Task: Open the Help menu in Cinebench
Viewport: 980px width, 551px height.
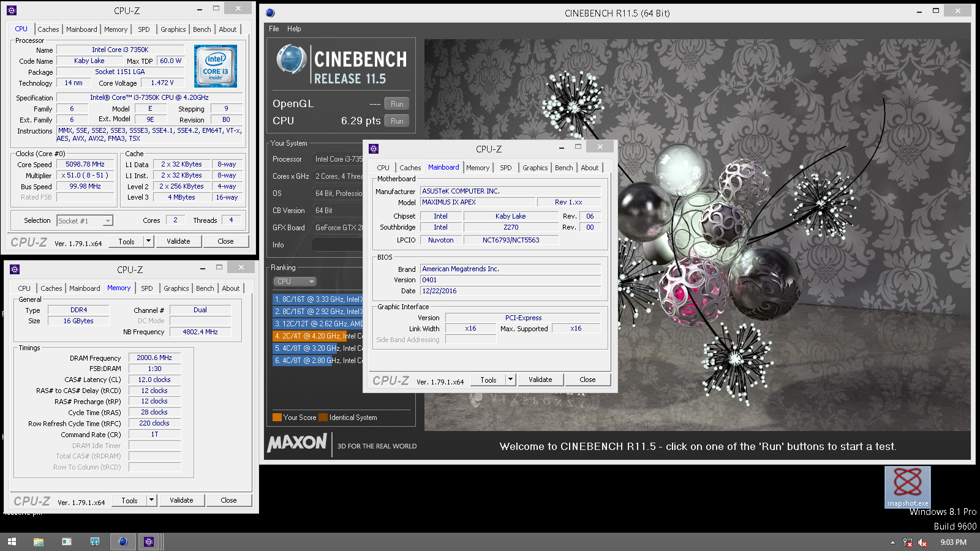Action: pos(294,29)
